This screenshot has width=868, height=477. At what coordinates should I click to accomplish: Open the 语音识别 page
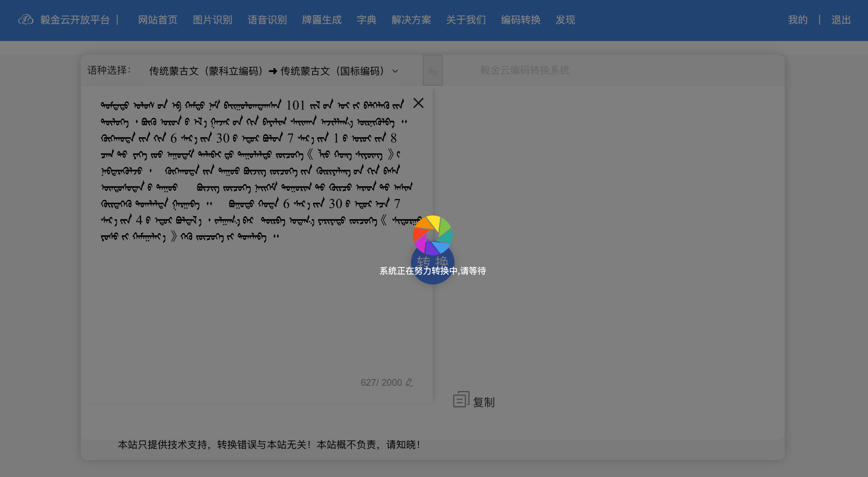[267, 20]
